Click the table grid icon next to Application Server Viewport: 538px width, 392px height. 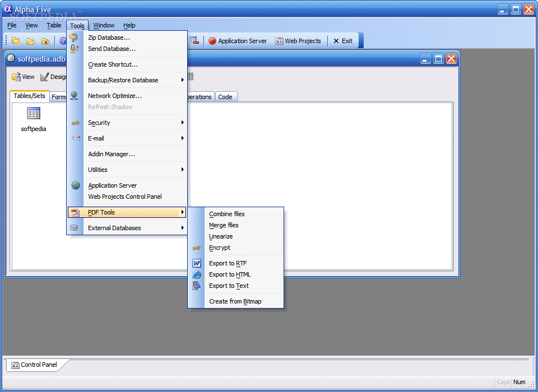194,40
